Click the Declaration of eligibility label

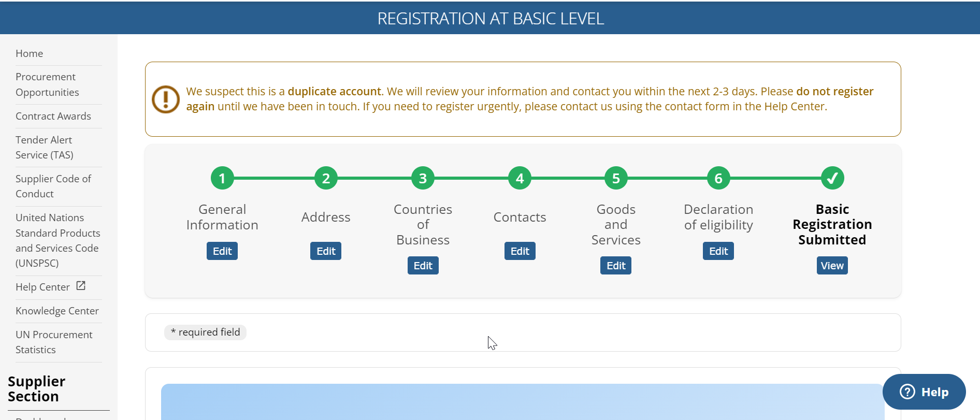718,217
